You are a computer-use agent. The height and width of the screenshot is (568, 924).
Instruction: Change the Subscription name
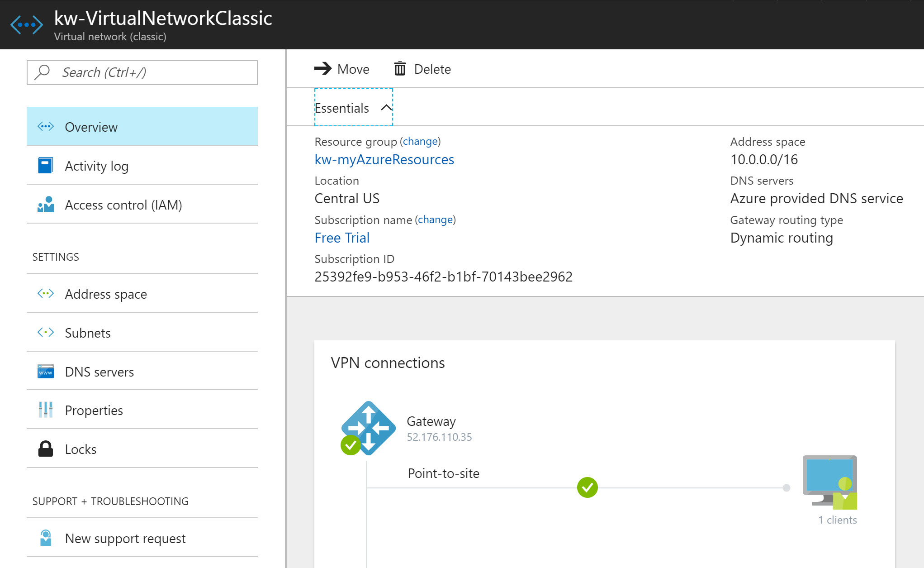pyautogui.click(x=435, y=220)
